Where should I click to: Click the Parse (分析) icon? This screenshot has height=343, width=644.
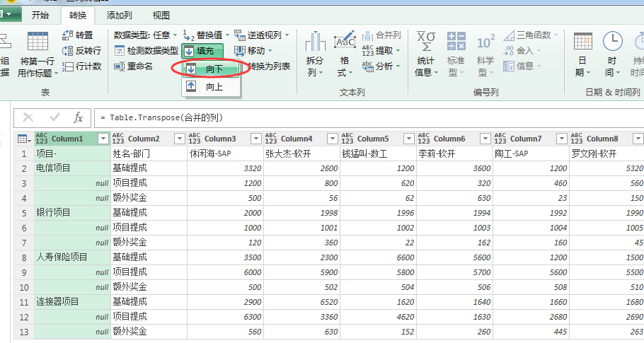click(367, 66)
